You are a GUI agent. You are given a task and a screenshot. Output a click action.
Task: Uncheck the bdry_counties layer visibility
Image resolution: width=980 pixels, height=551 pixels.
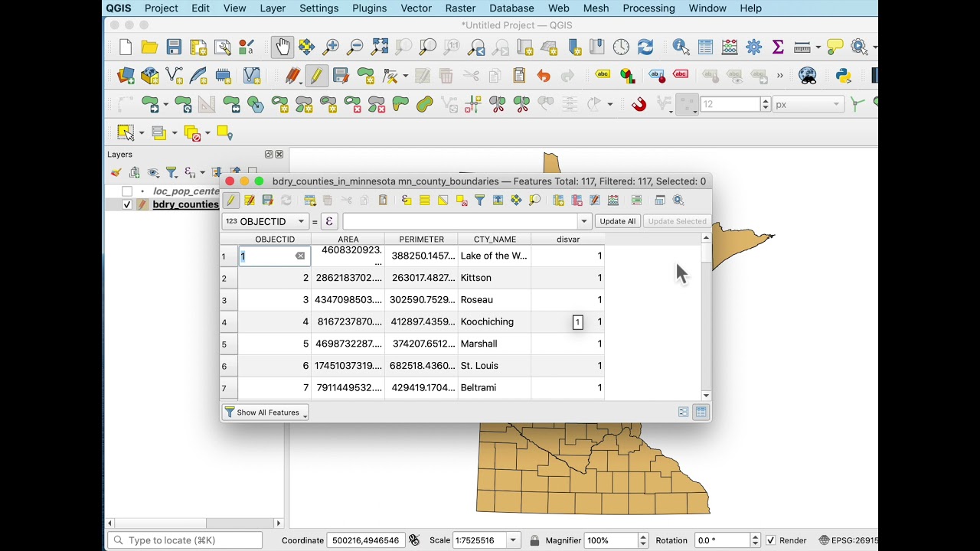(x=127, y=204)
